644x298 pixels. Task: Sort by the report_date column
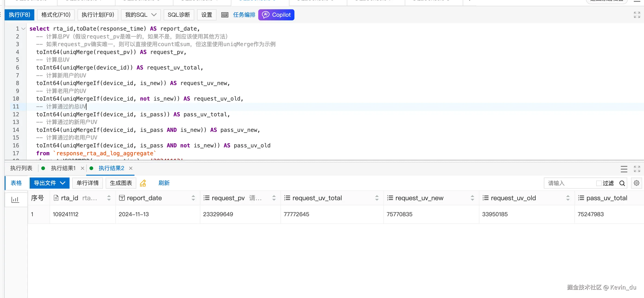(x=193, y=198)
